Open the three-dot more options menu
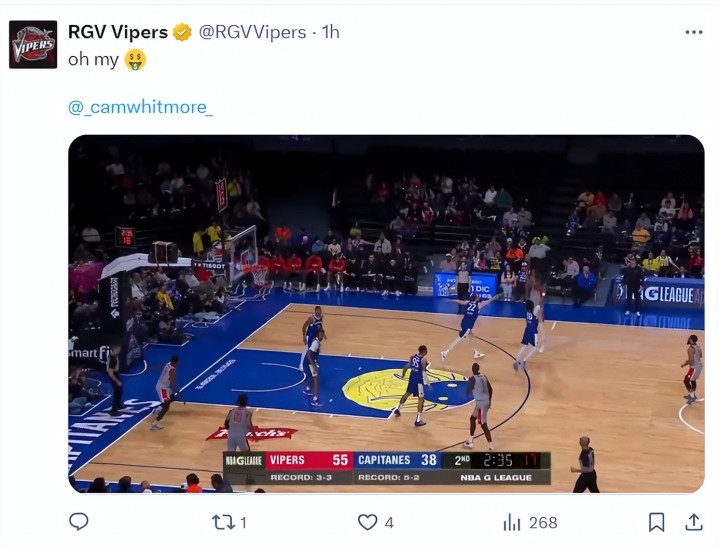Image resolution: width=719 pixels, height=546 pixels. pos(694,32)
